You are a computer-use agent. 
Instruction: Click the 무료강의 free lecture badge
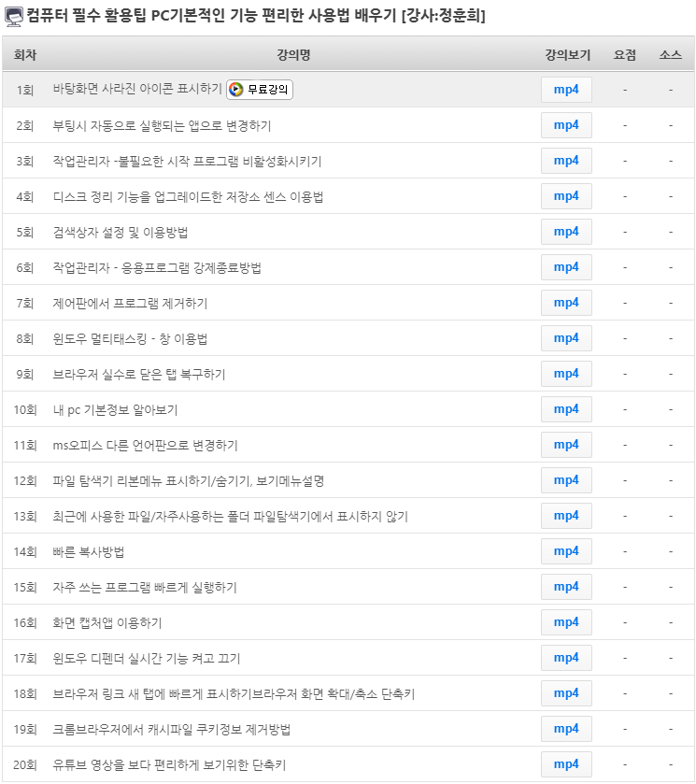[260, 90]
